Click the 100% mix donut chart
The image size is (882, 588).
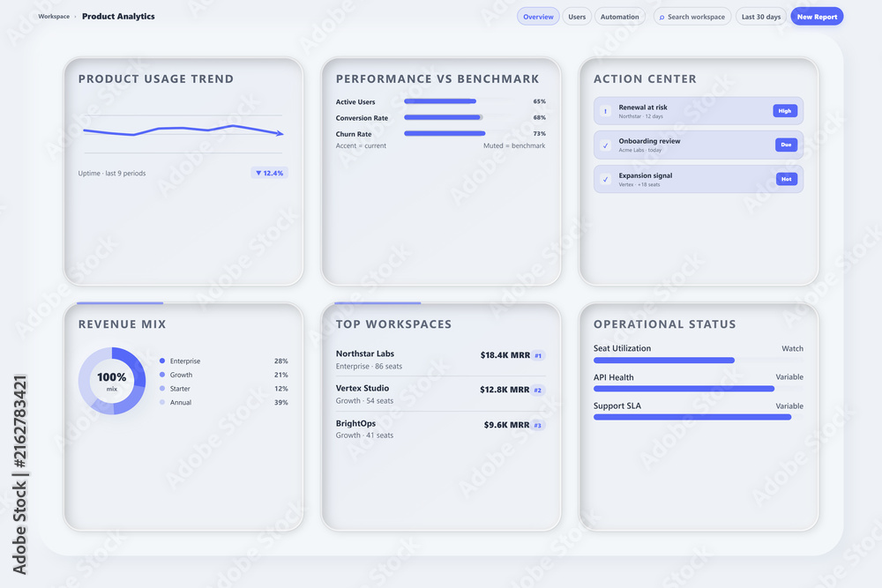point(112,381)
